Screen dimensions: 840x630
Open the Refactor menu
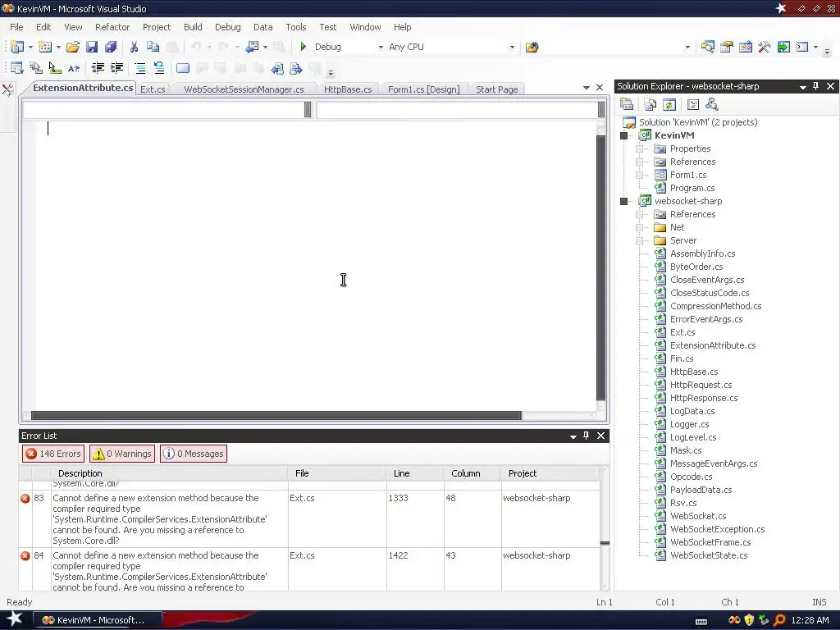point(112,27)
